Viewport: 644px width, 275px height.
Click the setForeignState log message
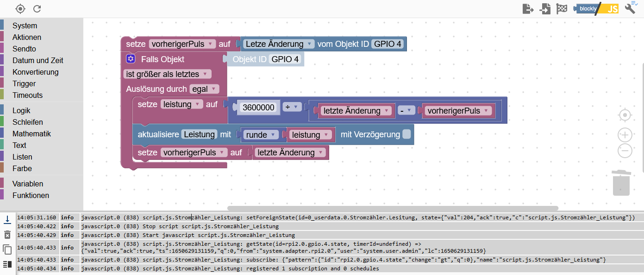coord(359,217)
